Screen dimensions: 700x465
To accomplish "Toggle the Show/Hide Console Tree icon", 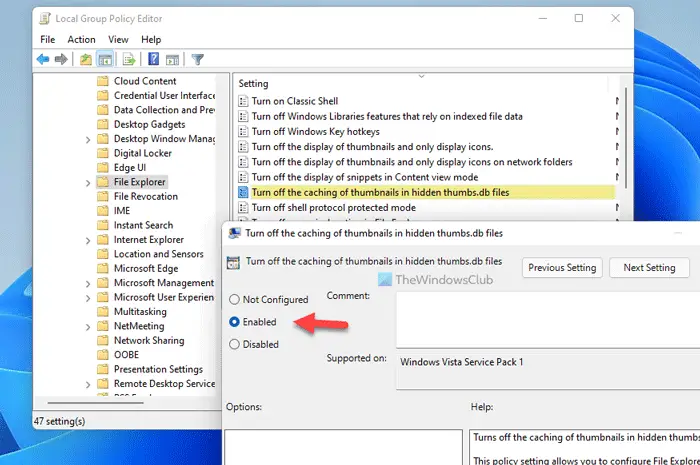I will click(x=105, y=59).
